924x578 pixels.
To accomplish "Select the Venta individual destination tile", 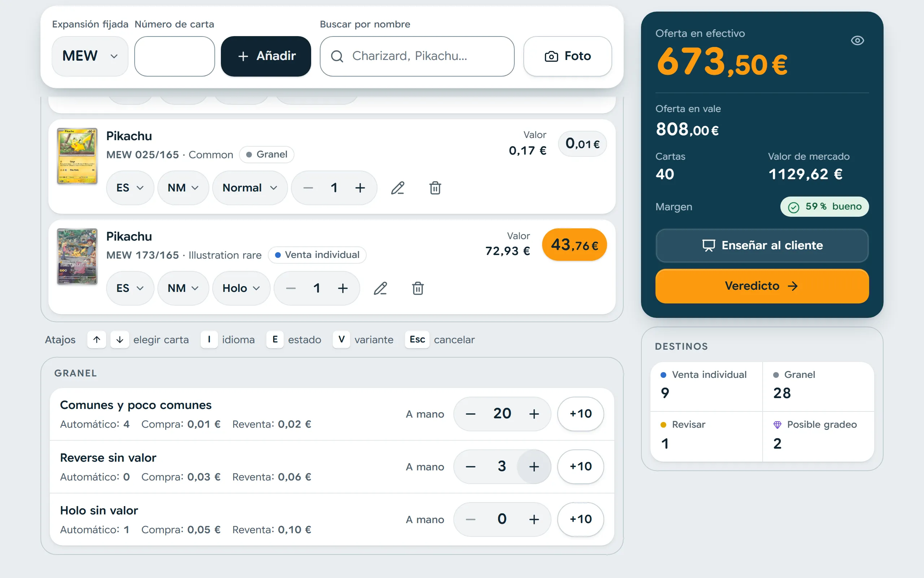I will (x=706, y=387).
